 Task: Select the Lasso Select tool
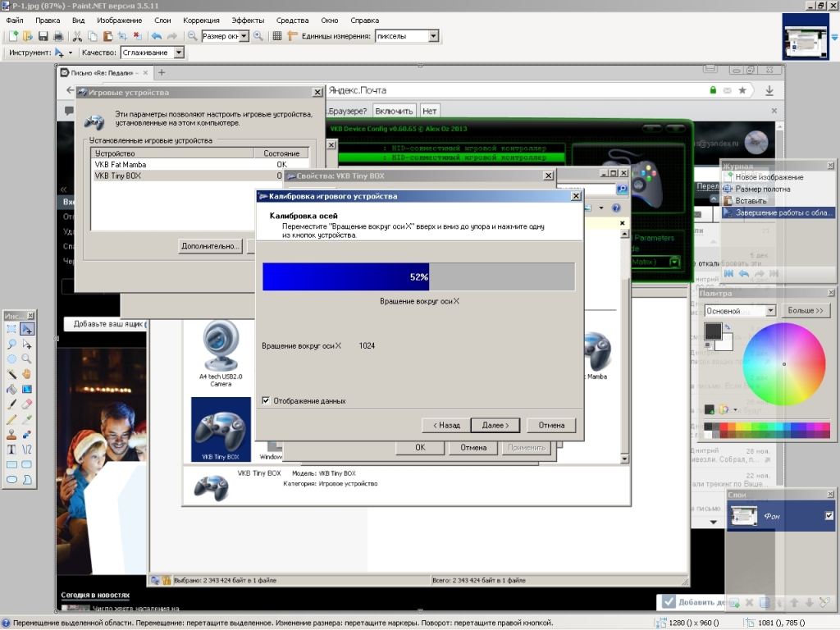pos(11,344)
